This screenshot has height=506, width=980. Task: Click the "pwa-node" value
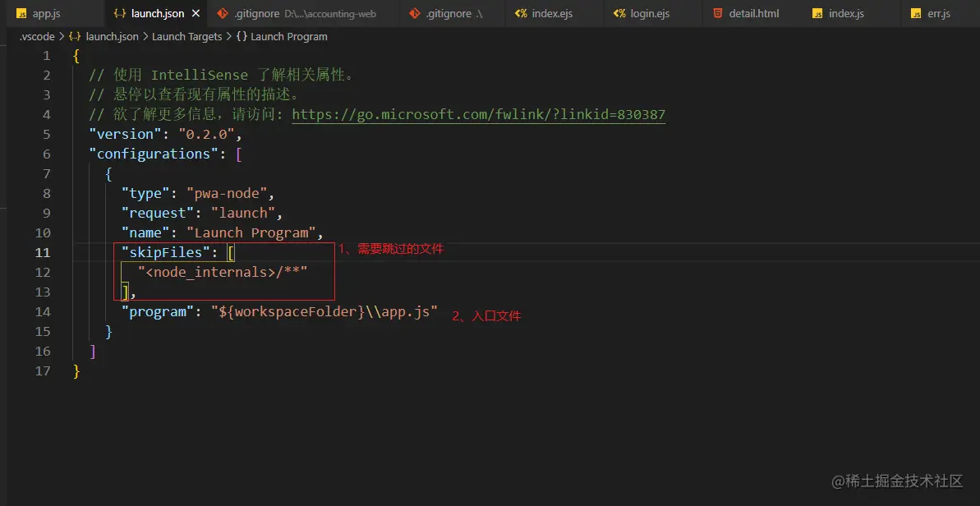(x=227, y=193)
